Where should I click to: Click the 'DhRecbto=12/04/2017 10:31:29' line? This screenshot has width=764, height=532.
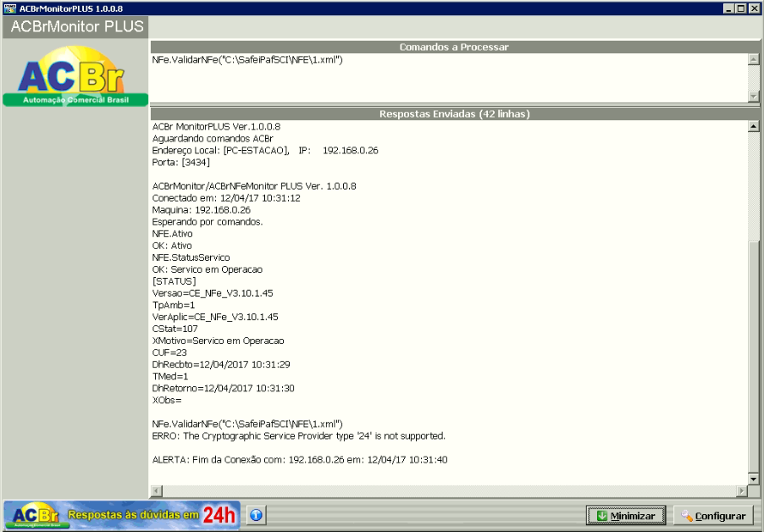click(221, 364)
